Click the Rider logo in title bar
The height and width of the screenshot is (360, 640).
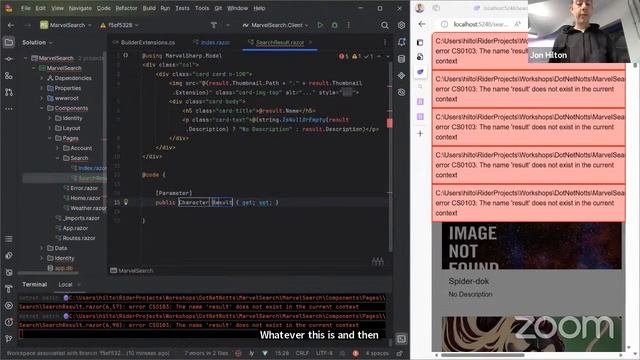coord(9,8)
